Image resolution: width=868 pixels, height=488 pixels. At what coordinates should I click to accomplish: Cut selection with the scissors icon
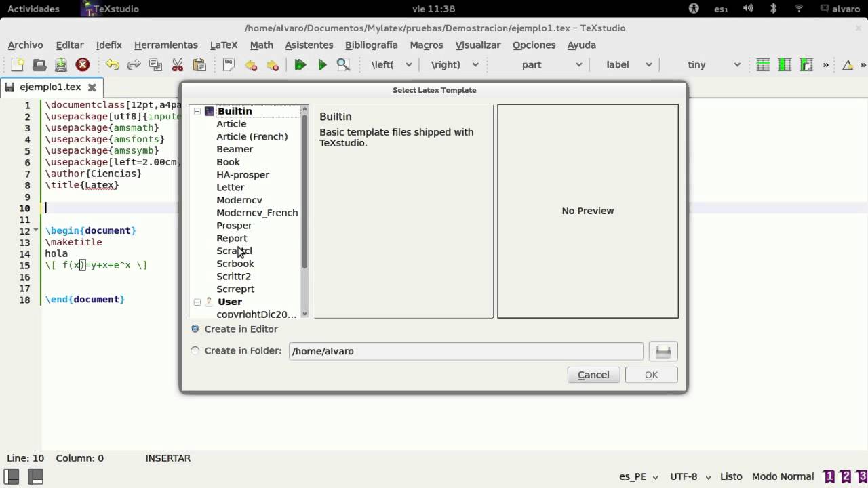pyautogui.click(x=178, y=65)
